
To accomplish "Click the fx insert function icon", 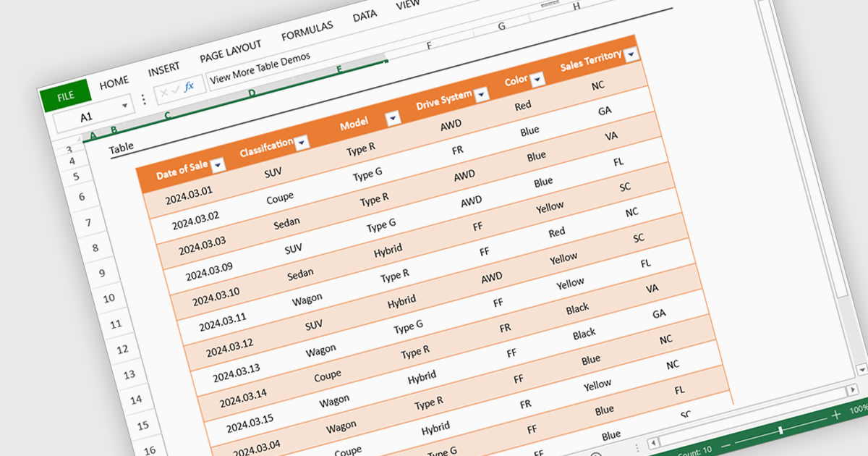I will pos(190,87).
